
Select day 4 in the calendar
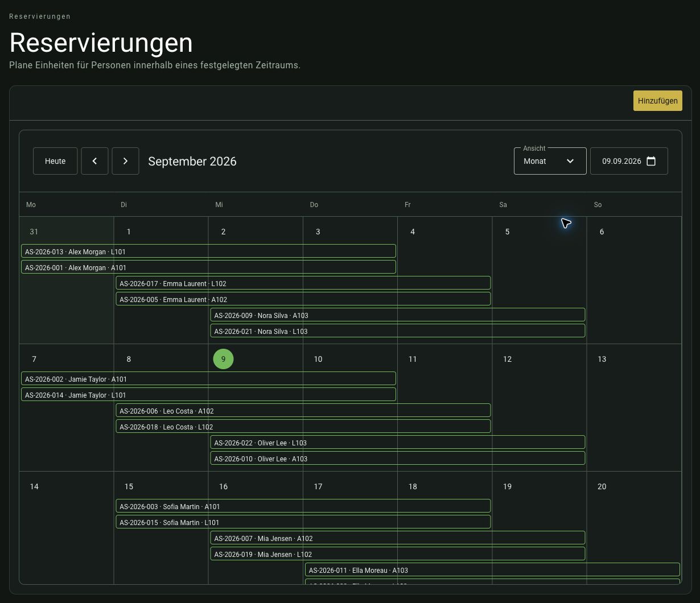pos(413,232)
